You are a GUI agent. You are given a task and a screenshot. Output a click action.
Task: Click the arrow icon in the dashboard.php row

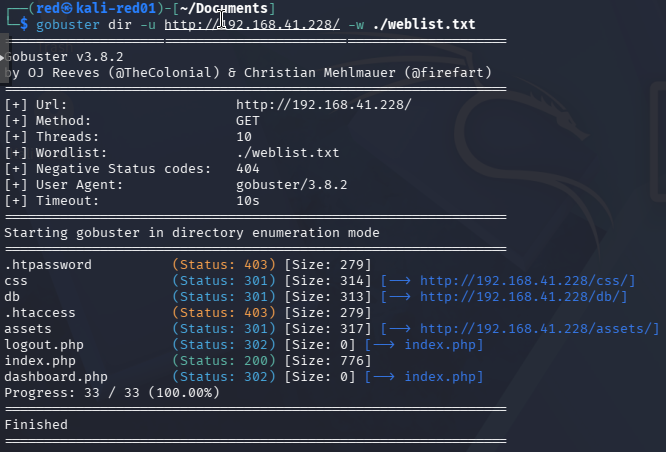pyautogui.click(x=384, y=376)
